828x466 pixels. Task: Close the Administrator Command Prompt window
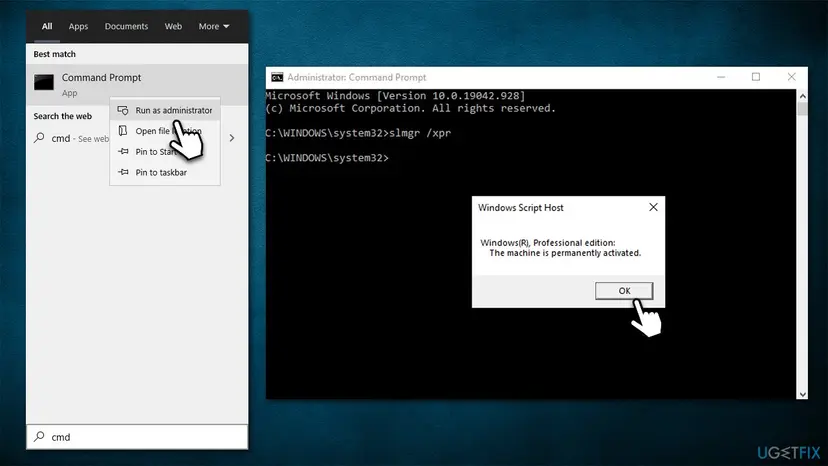pos(791,77)
